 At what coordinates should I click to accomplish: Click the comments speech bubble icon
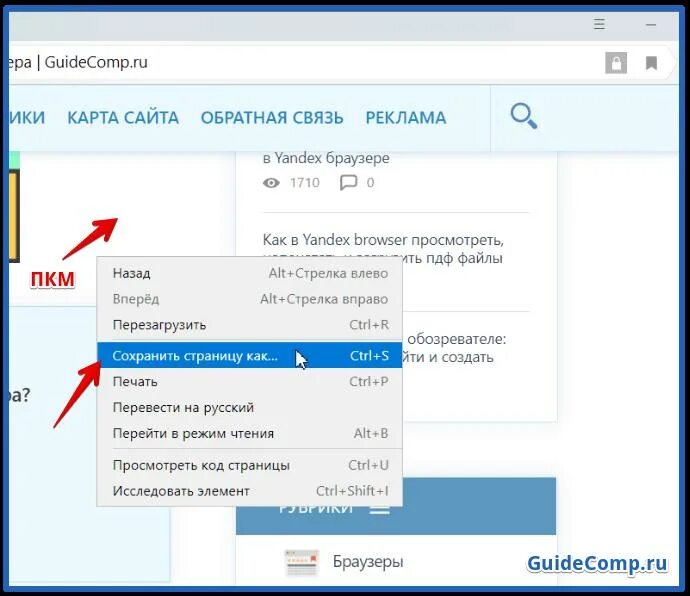(349, 183)
